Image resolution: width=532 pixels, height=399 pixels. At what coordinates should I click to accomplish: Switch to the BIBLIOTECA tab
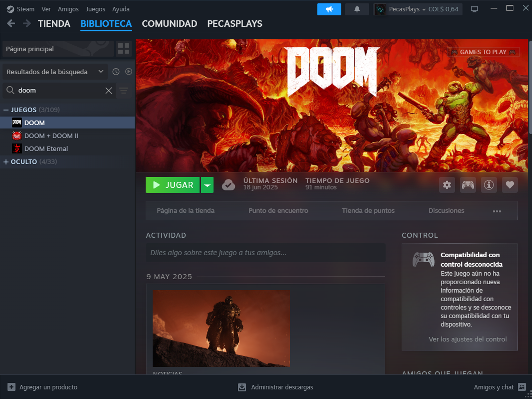106,24
